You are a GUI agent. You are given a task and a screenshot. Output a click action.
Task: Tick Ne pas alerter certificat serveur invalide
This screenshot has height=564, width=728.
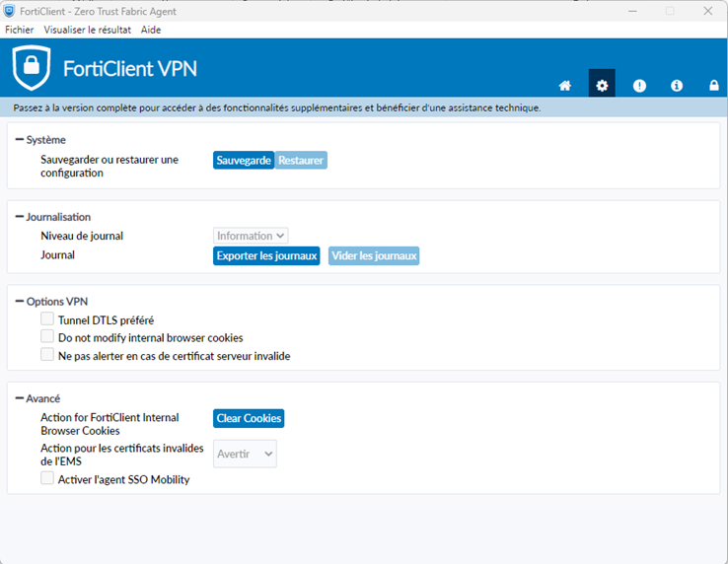pyautogui.click(x=47, y=354)
